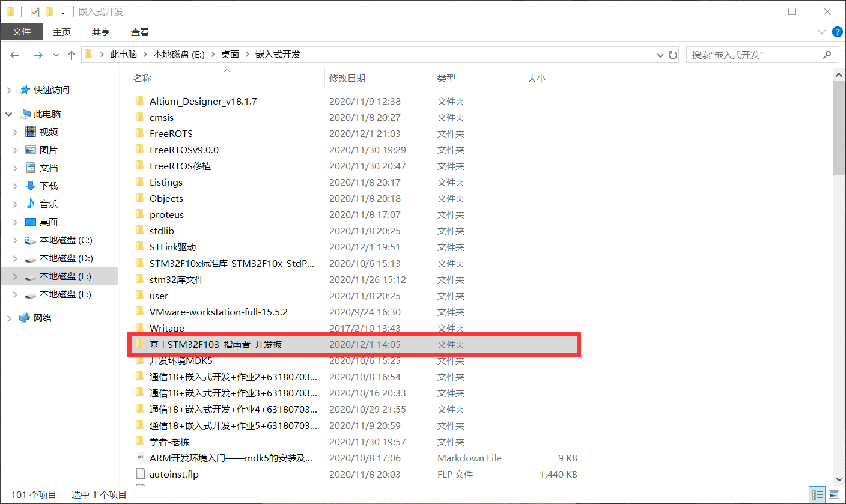The width and height of the screenshot is (846, 504).
Task: Open the 文件 menu
Action: pyautogui.click(x=22, y=31)
